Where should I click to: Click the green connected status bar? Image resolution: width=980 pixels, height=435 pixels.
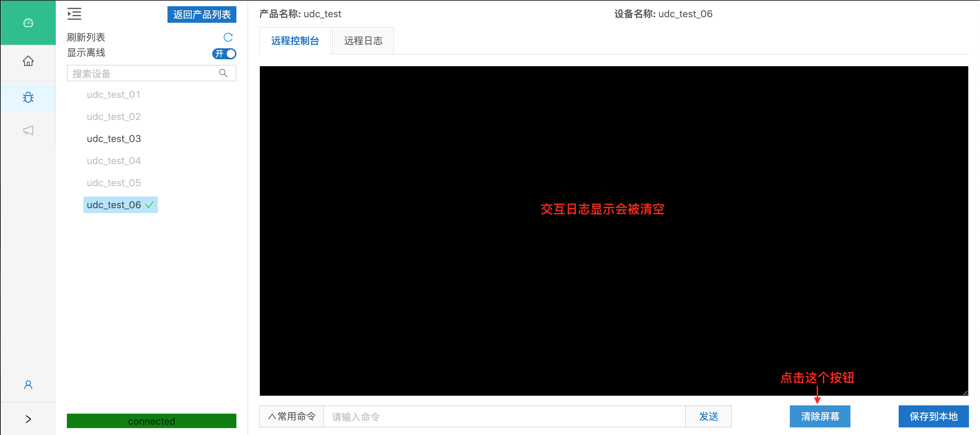tap(151, 421)
